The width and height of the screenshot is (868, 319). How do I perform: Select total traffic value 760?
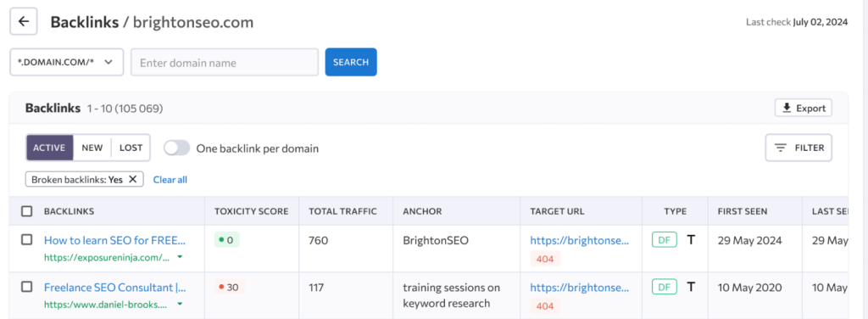tap(319, 240)
